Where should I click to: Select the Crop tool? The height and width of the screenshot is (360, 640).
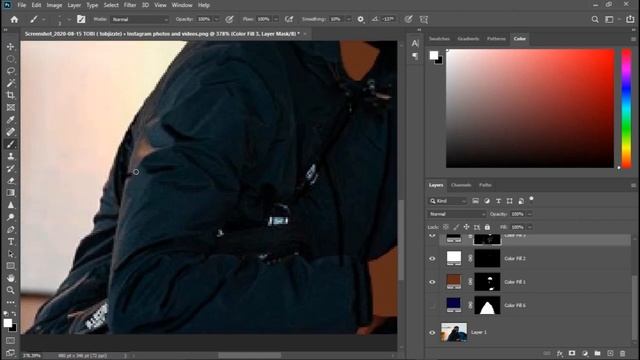[11, 95]
